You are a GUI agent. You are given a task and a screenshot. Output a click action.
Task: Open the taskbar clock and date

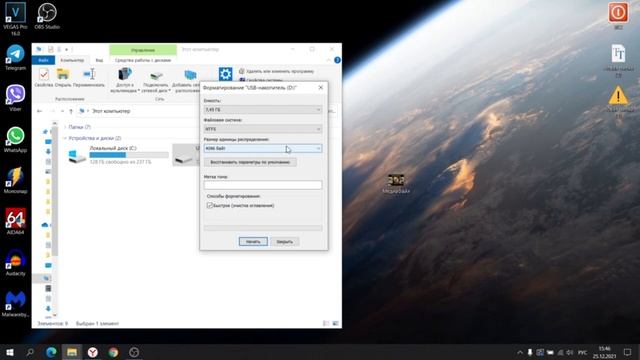pyautogui.click(x=604, y=352)
